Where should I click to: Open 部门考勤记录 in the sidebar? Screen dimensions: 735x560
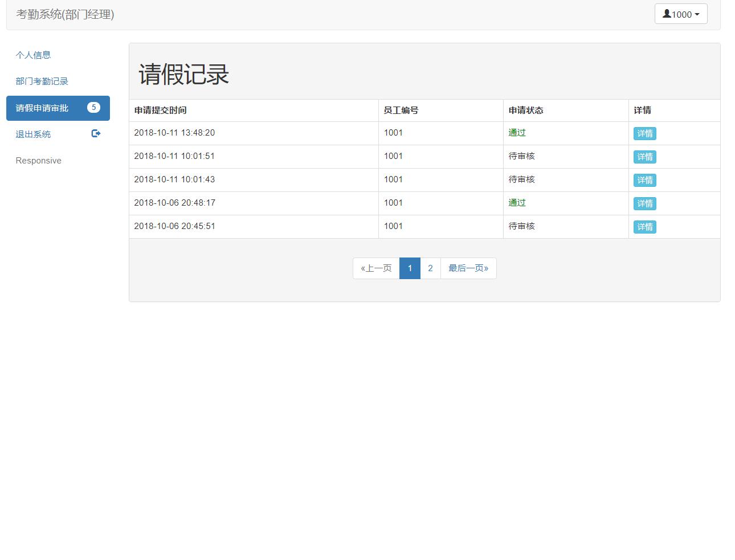tap(42, 81)
